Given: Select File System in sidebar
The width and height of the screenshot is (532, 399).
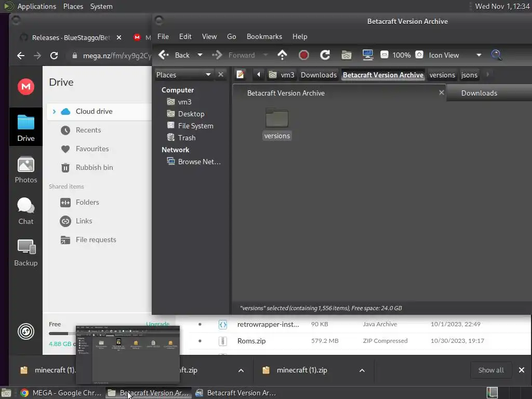Looking at the screenshot, I should coord(196,126).
